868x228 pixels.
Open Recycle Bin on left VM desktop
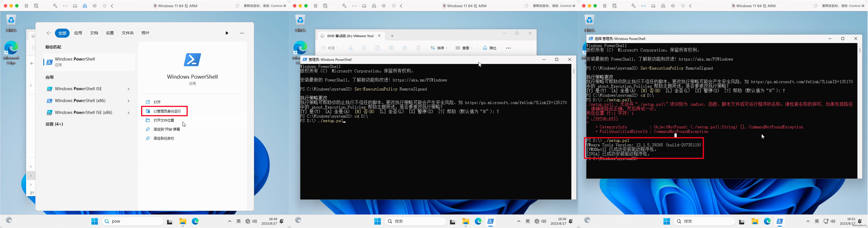[x=11, y=23]
